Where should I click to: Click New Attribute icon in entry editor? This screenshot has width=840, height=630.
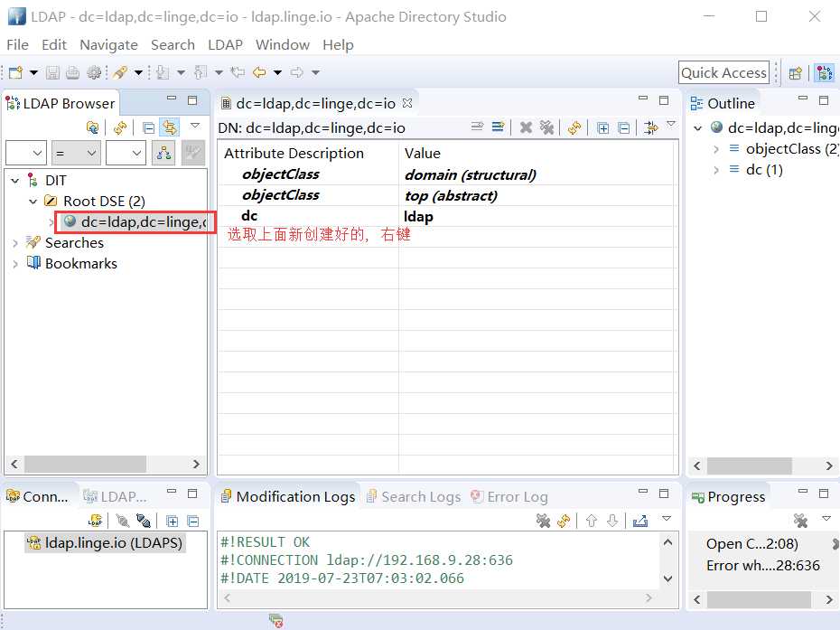499,127
